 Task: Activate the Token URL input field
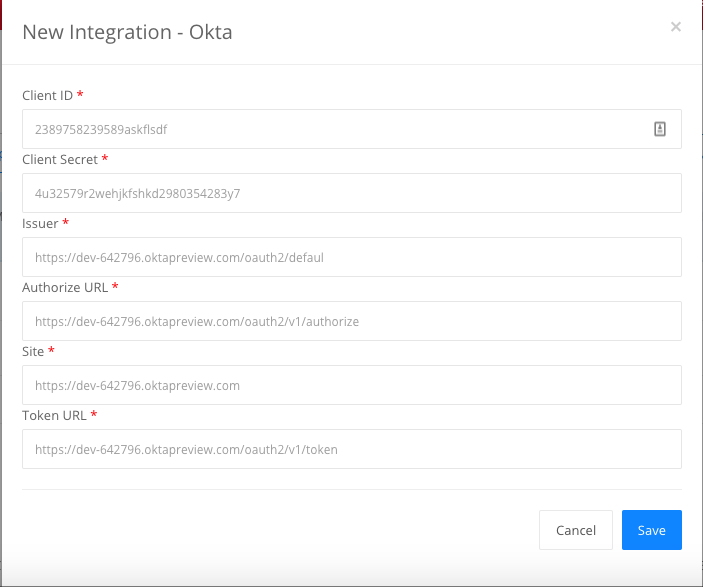(352, 449)
